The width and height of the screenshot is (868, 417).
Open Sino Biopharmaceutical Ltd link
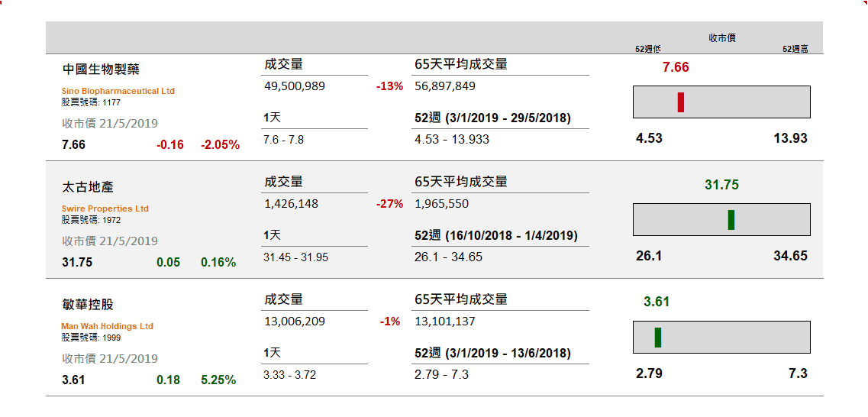[118, 91]
